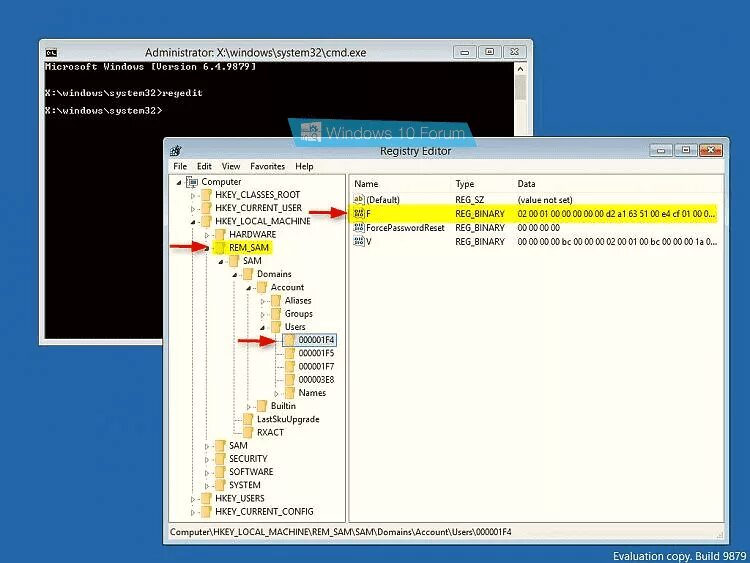Open the Edit menu in Registry Editor
The height and width of the screenshot is (563, 750).
point(204,166)
